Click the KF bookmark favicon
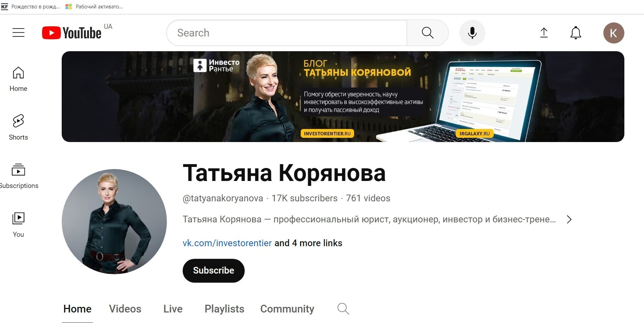644x323 pixels. coord(5,7)
